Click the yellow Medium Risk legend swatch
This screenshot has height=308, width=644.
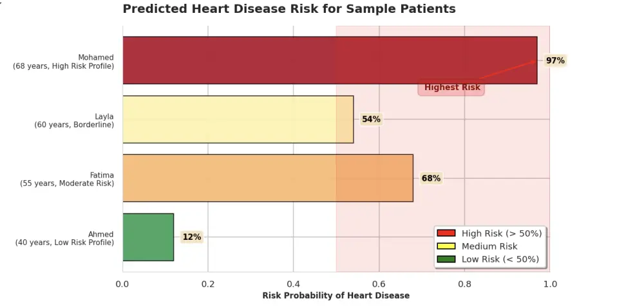tap(446, 246)
